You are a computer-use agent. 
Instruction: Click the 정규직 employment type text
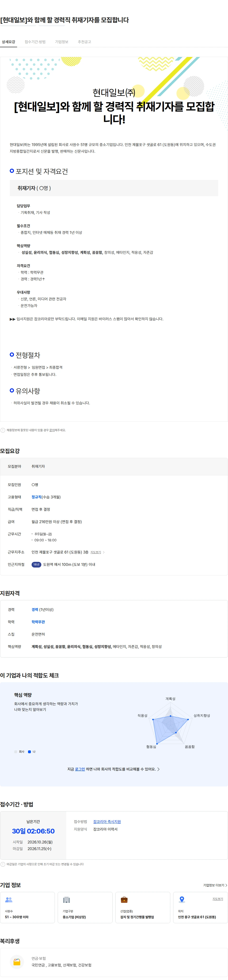coord(37,497)
